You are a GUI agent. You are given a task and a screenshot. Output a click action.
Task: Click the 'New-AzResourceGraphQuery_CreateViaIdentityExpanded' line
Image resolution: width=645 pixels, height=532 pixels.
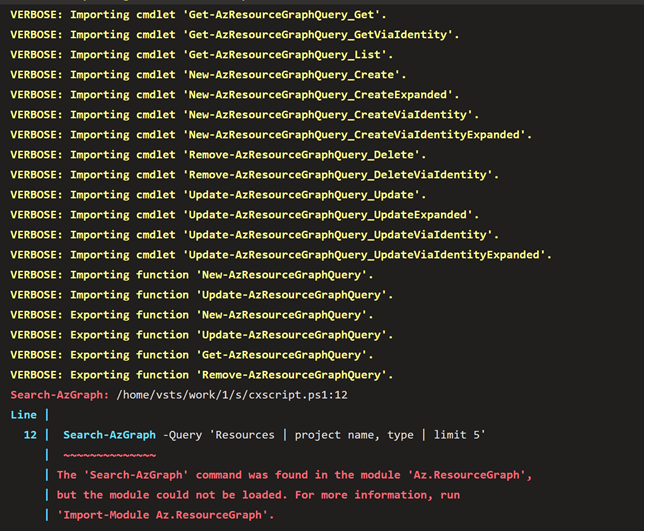(x=271, y=135)
